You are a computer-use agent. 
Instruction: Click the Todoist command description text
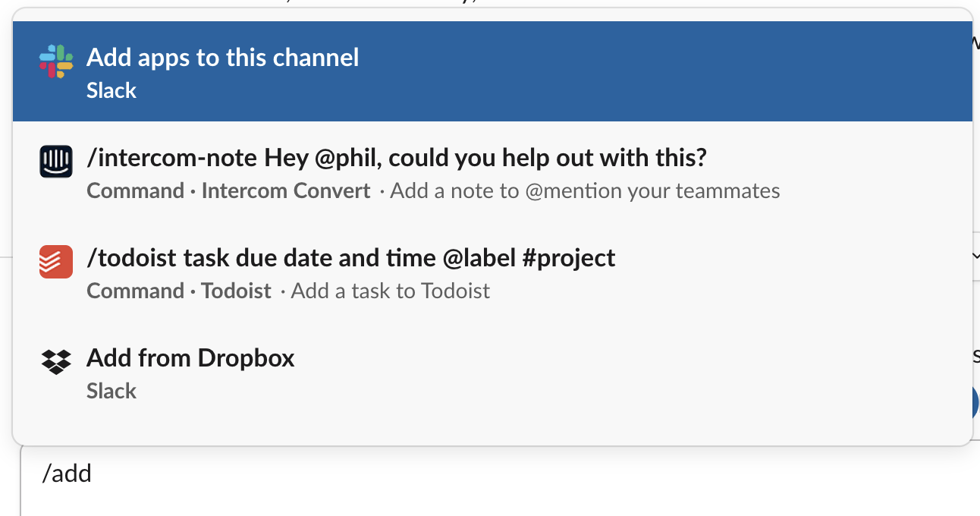coord(389,291)
